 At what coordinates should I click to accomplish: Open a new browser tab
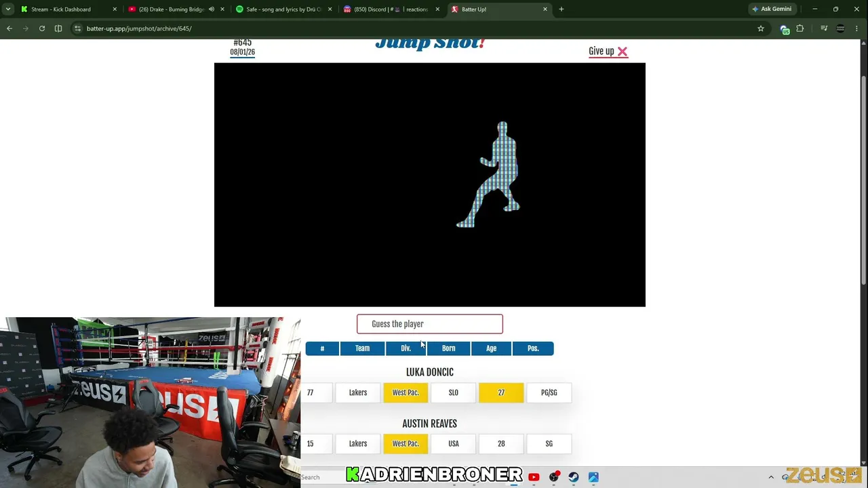click(x=561, y=9)
